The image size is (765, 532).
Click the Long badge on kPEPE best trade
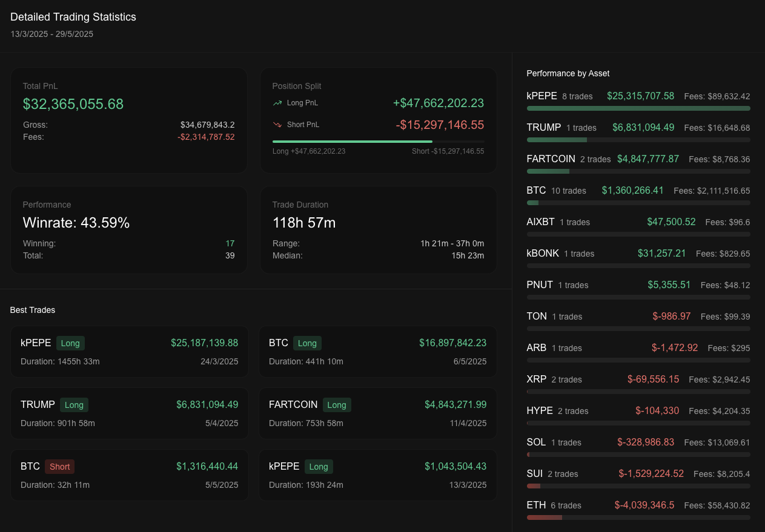pyautogui.click(x=70, y=343)
